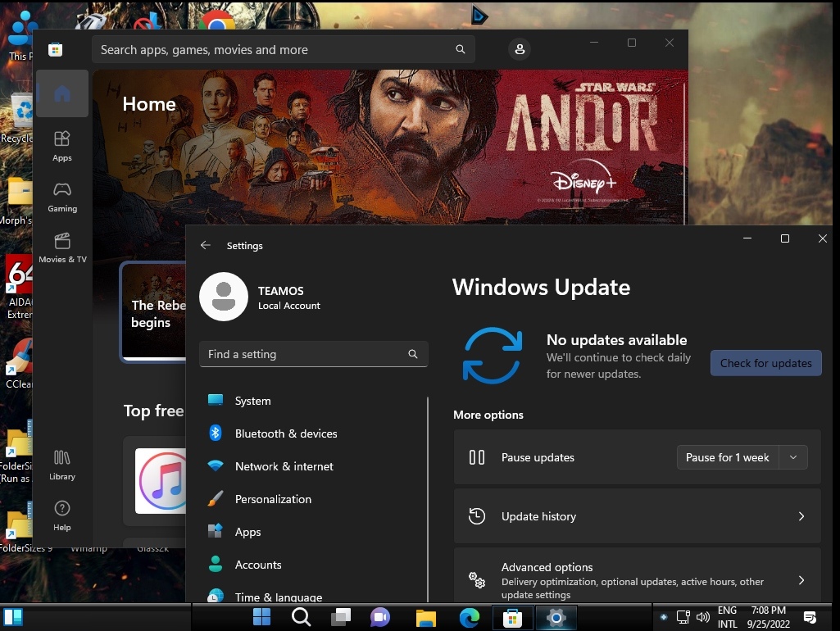Open Advanced options for Windows Update

coord(637,580)
